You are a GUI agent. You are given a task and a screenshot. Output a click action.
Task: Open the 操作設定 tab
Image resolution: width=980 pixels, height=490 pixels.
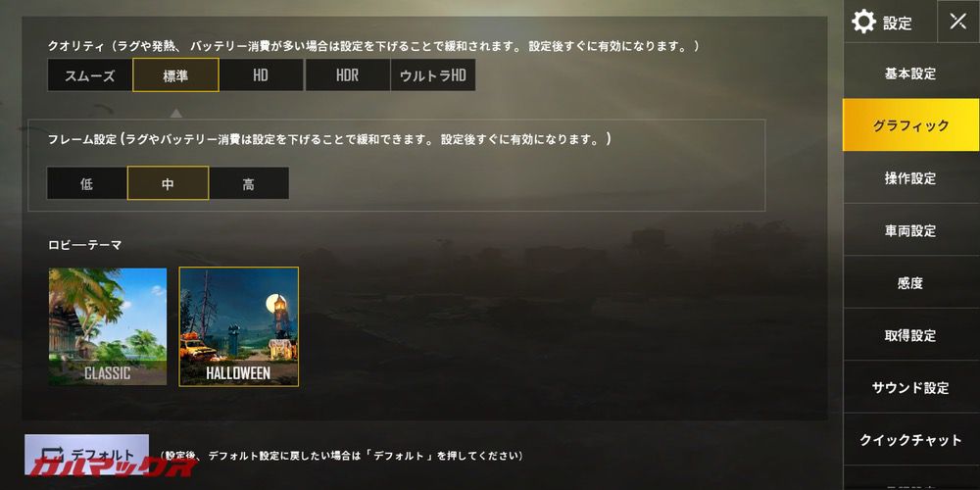(x=910, y=178)
